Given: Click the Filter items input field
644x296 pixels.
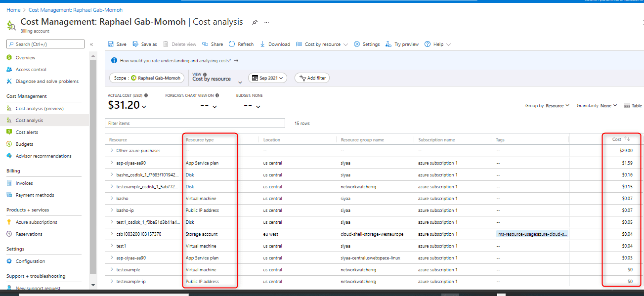Looking at the screenshot, I should coord(195,123).
